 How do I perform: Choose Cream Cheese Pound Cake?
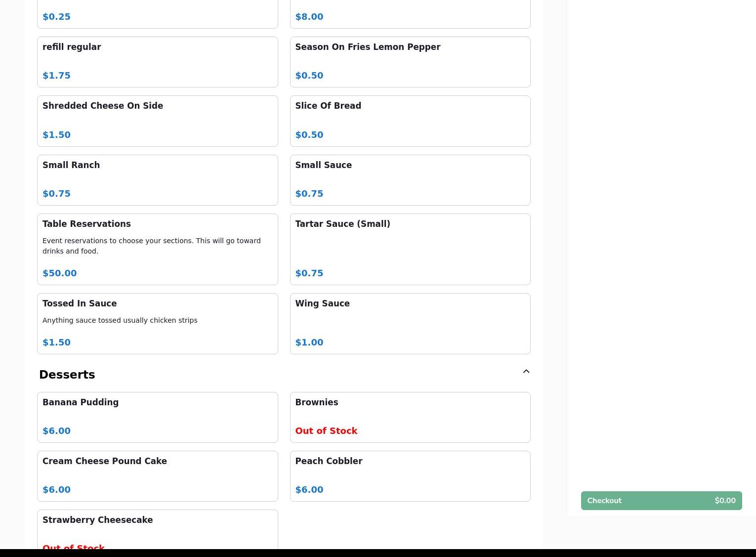[157, 475]
